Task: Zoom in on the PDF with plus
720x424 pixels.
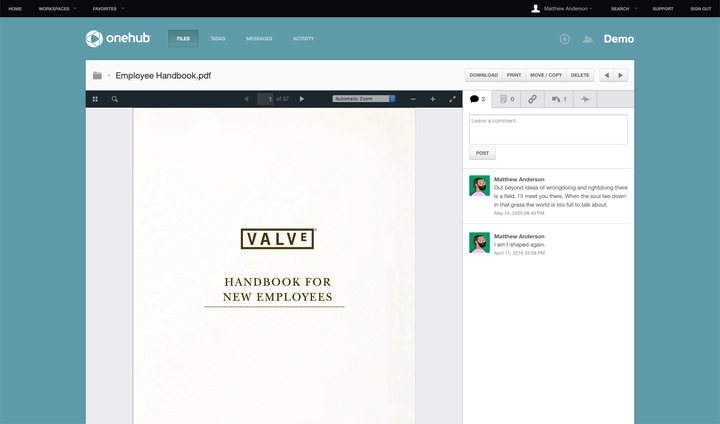Action: [x=433, y=99]
